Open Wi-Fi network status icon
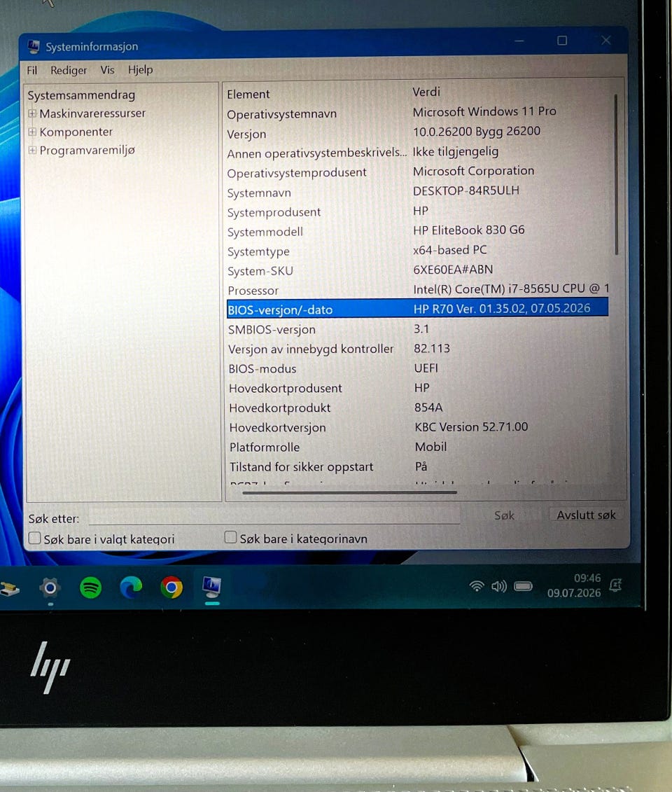 pyautogui.click(x=477, y=586)
